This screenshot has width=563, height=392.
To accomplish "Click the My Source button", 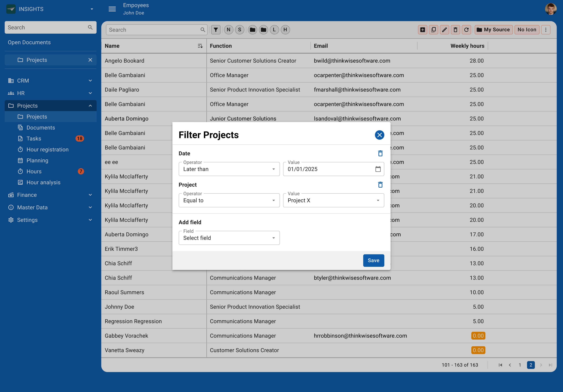I will point(493,30).
